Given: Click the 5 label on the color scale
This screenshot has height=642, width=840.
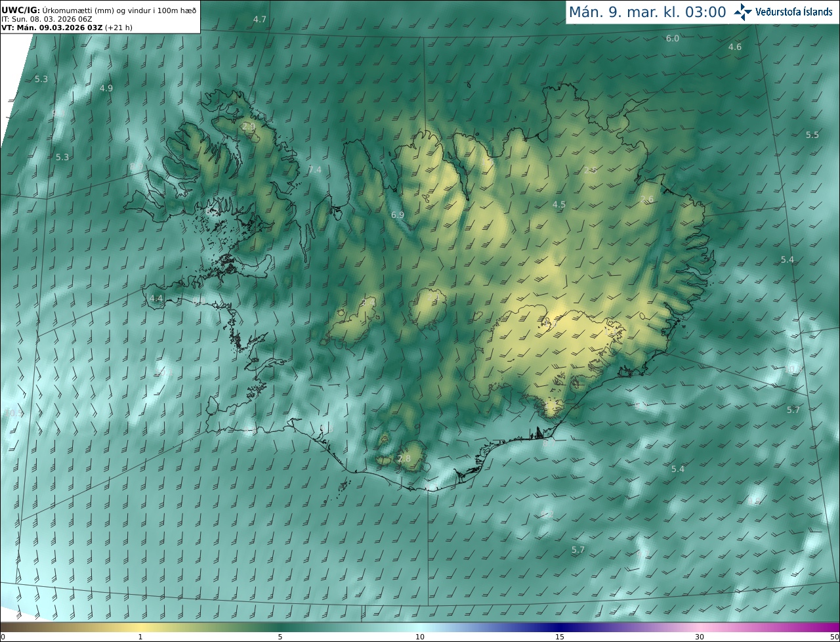Looking at the screenshot, I should [280, 637].
